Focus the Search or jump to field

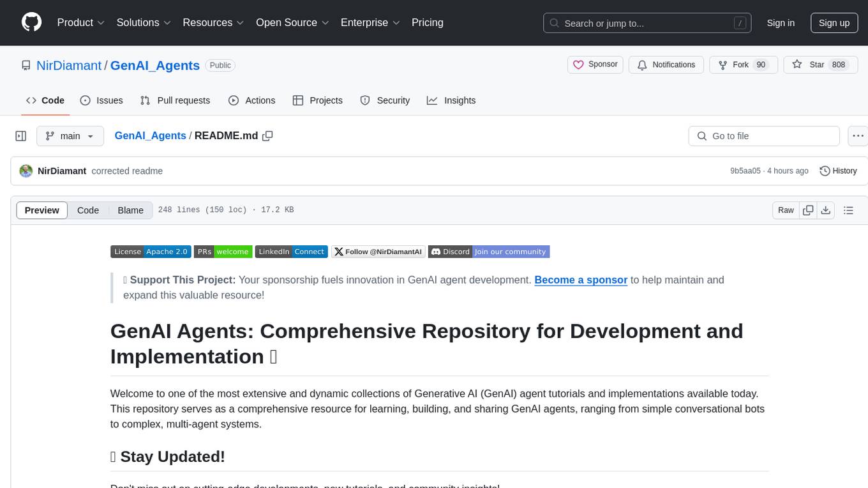point(647,23)
